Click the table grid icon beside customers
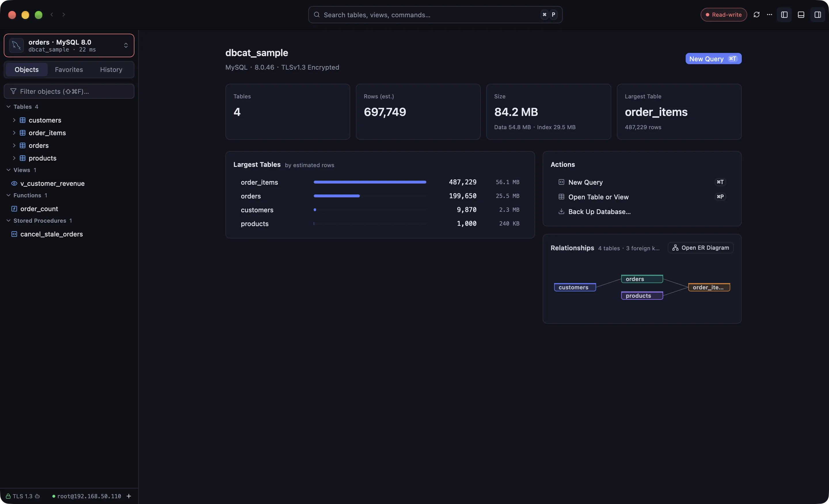Image resolution: width=829 pixels, height=504 pixels. pyautogui.click(x=22, y=120)
